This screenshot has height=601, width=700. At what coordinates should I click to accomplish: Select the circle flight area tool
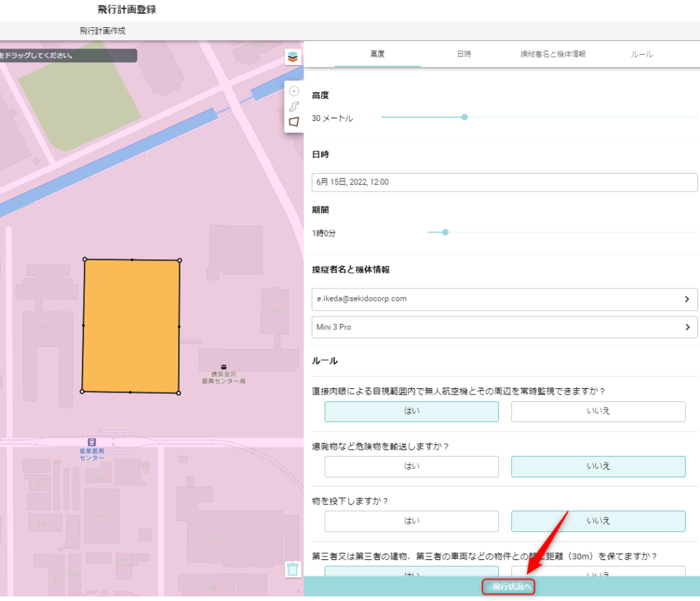294,91
